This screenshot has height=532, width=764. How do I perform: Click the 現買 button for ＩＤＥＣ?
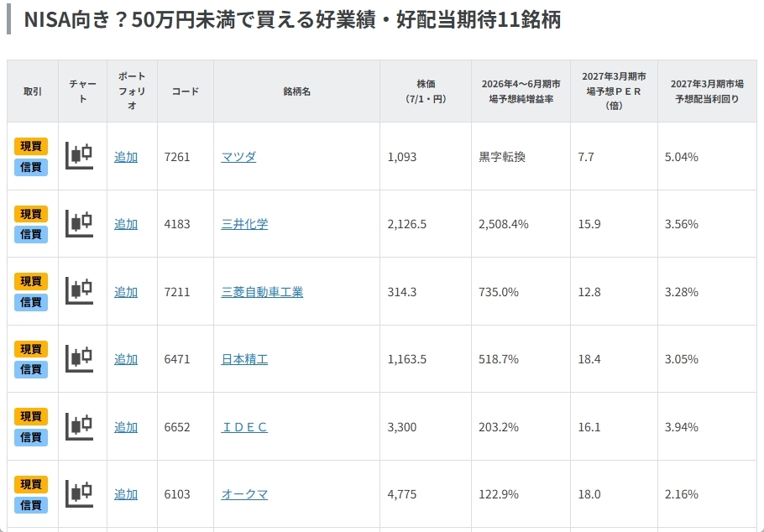coord(31,416)
